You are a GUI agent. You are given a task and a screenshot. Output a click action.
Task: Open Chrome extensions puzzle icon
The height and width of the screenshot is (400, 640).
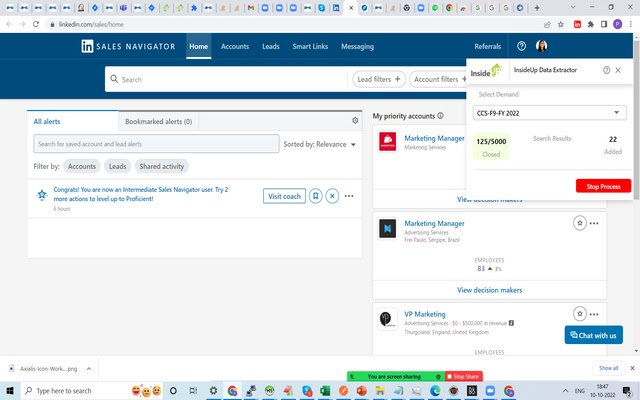(591, 24)
